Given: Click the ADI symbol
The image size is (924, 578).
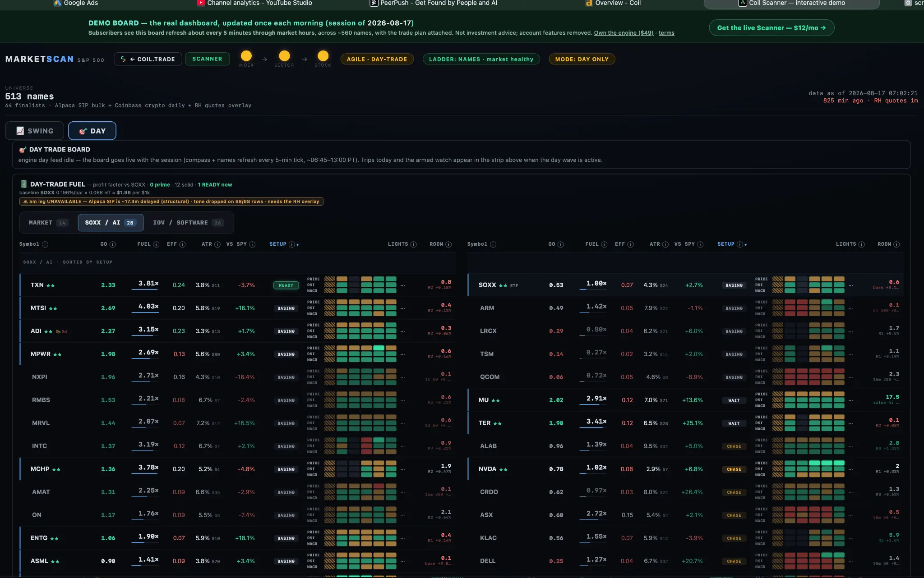Looking at the screenshot, I should point(36,331).
